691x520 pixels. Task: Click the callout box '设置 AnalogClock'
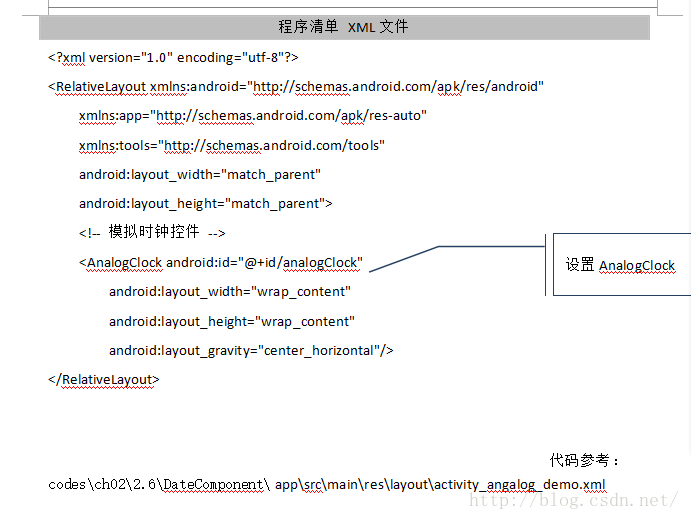point(622,265)
